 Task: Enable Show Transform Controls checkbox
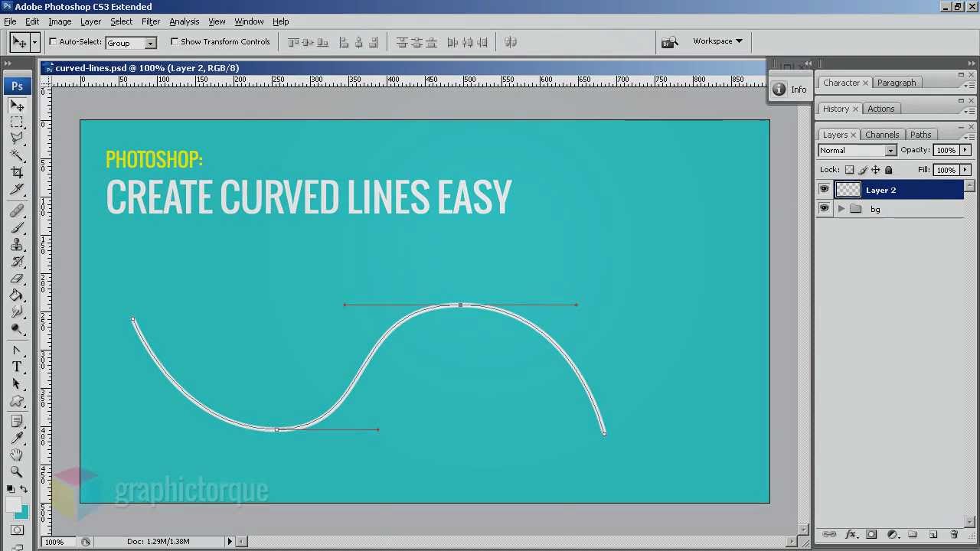pyautogui.click(x=175, y=42)
